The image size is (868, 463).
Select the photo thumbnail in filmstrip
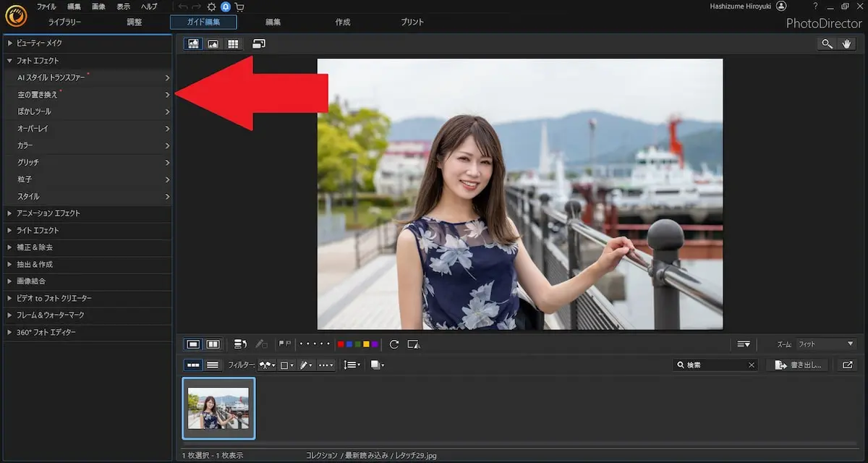pyautogui.click(x=218, y=408)
